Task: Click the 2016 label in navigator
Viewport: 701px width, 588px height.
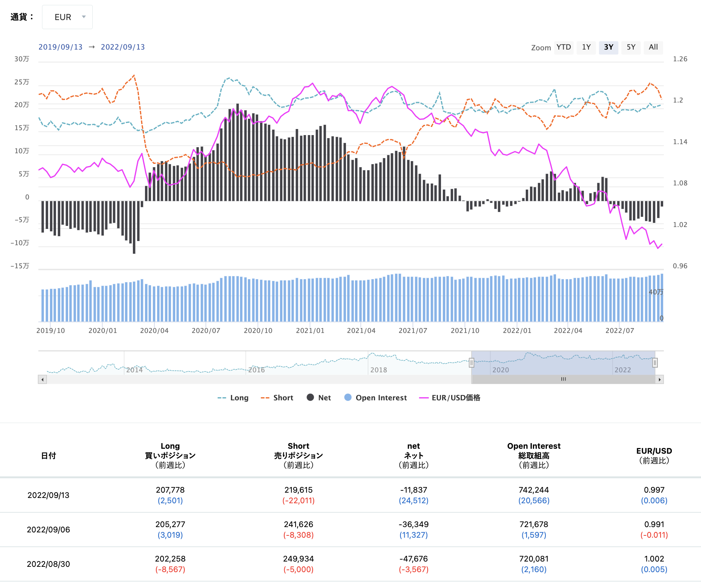Action: click(x=257, y=370)
